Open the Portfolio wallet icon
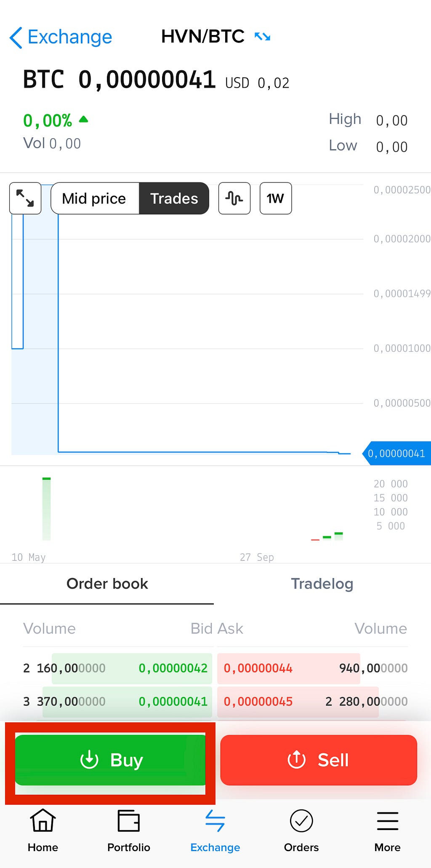The width and height of the screenshot is (431, 868). click(x=129, y=821)
